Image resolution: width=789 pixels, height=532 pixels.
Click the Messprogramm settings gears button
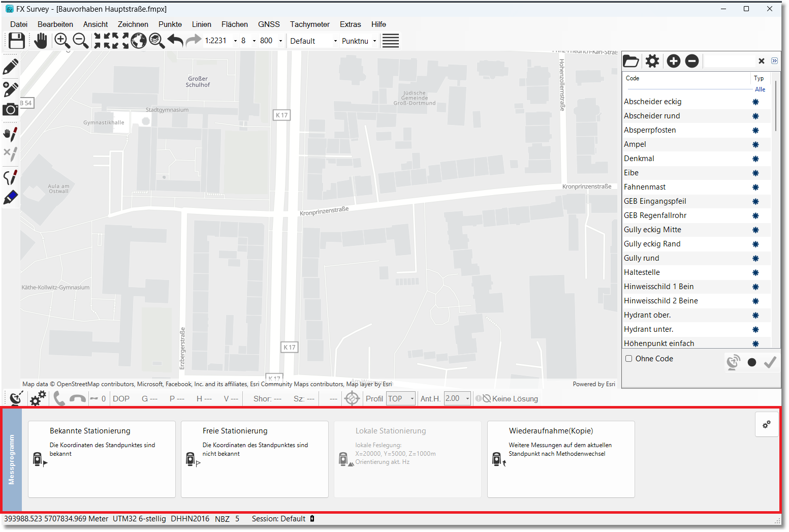766,424
